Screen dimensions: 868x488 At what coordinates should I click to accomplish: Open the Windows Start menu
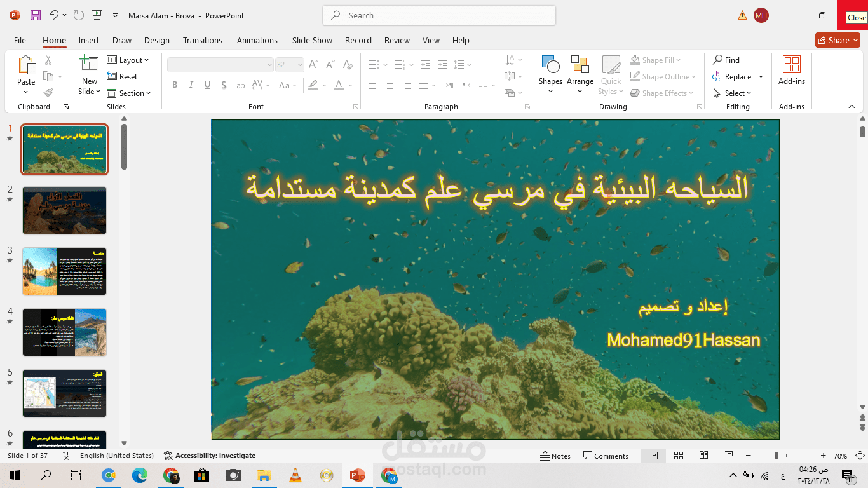pos(15,475)
